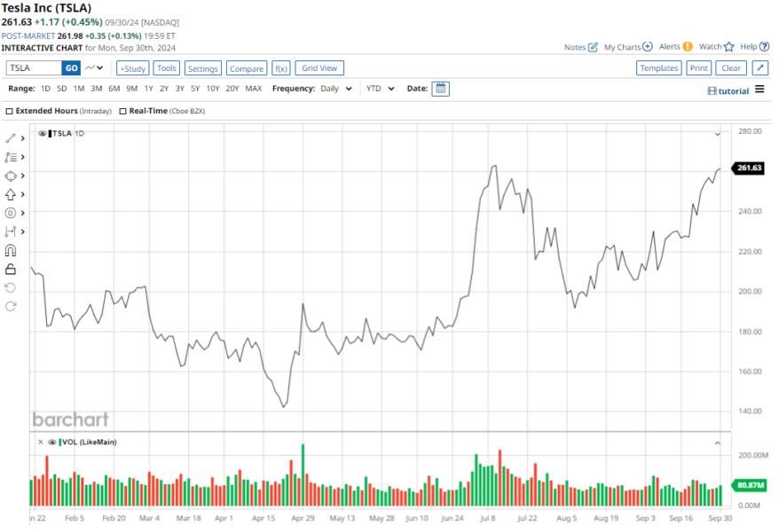Image resolution: width=779 pixels, height=532 pixels.
Task: Open the chart type dropdown
Action: pos(94,68)
